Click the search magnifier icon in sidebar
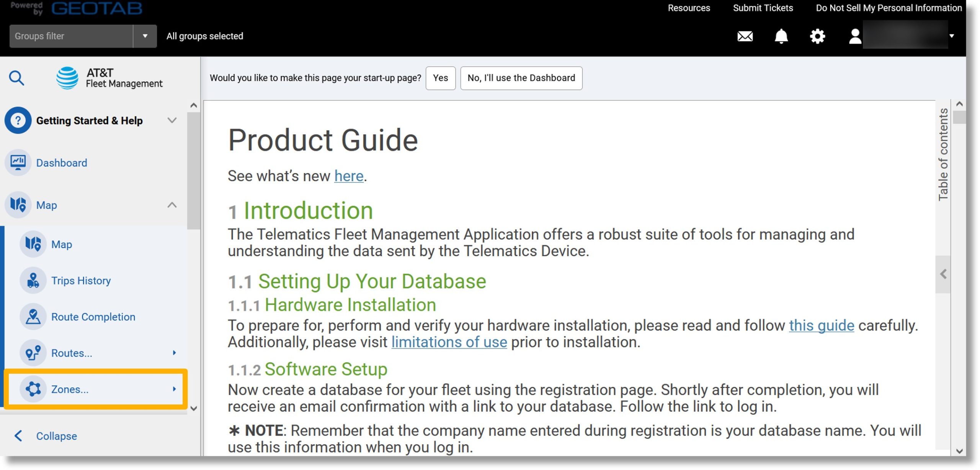 click(x=16, y=78)
